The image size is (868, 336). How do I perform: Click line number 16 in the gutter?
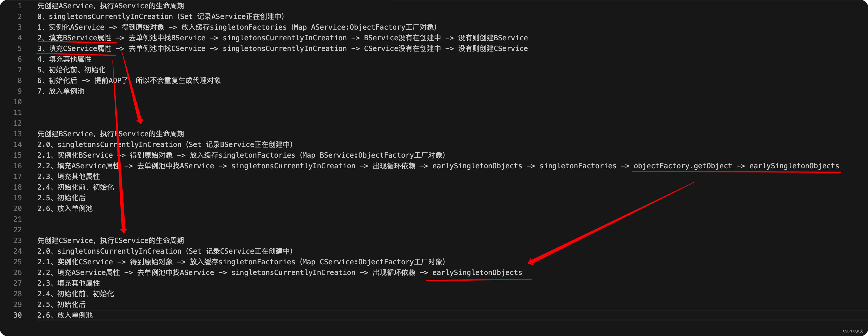tap(17, 166)
